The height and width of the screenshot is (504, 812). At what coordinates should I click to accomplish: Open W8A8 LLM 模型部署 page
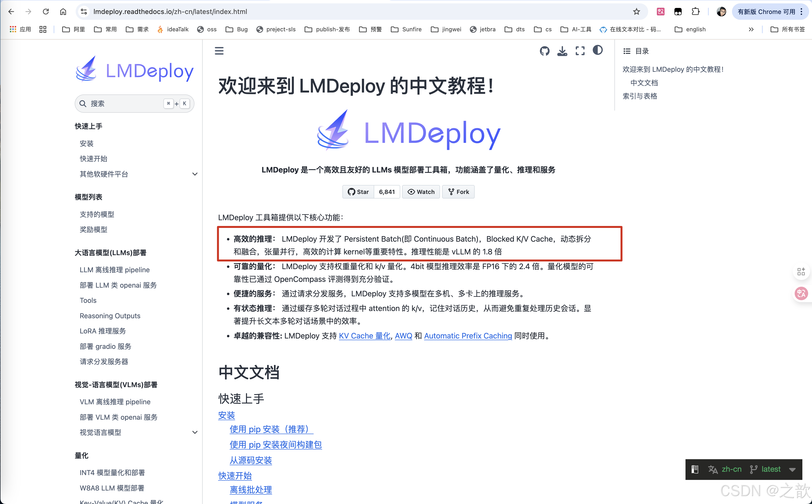(112, 488)
